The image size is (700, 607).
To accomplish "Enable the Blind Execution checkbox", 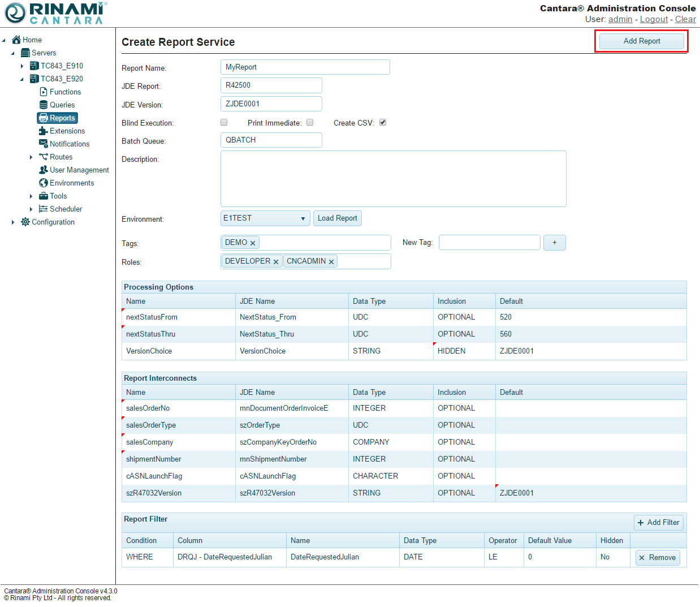I will click(x=224, y=122).
